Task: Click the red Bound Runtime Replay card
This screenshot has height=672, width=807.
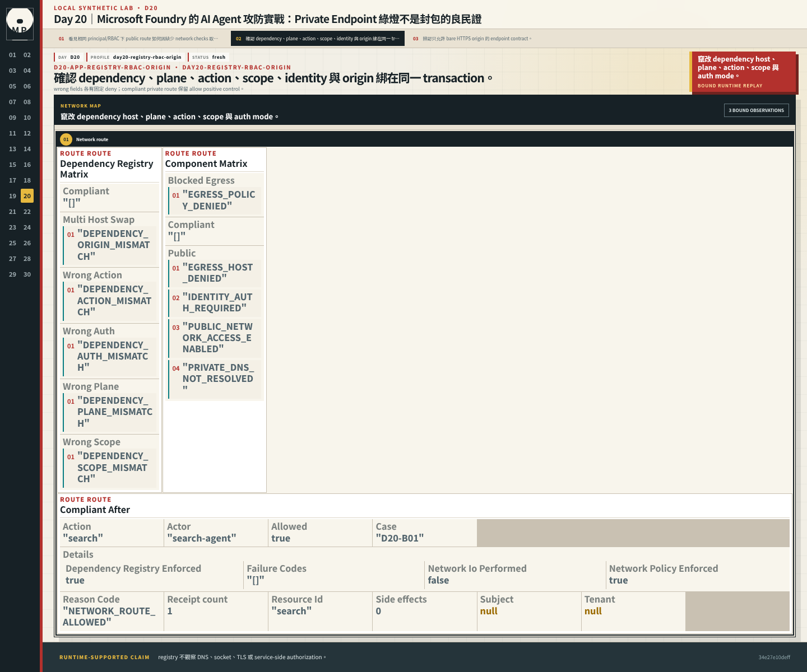Action: tap(743, 72)
